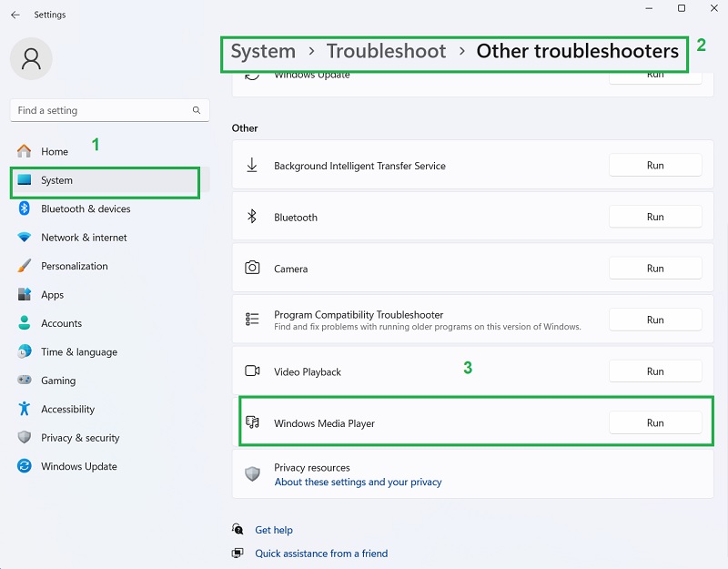
Task: Go back to System in breadcrumb
Action: (263, 51)
